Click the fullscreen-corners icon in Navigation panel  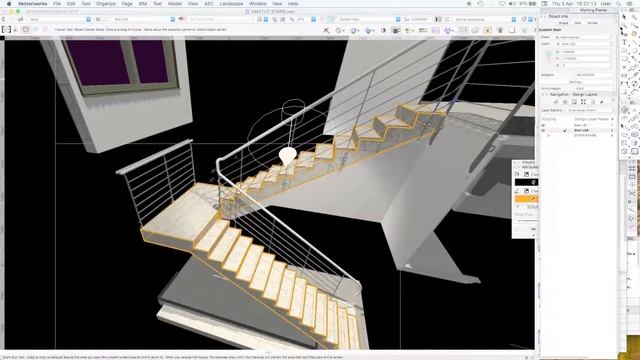(x=583, y=102)
